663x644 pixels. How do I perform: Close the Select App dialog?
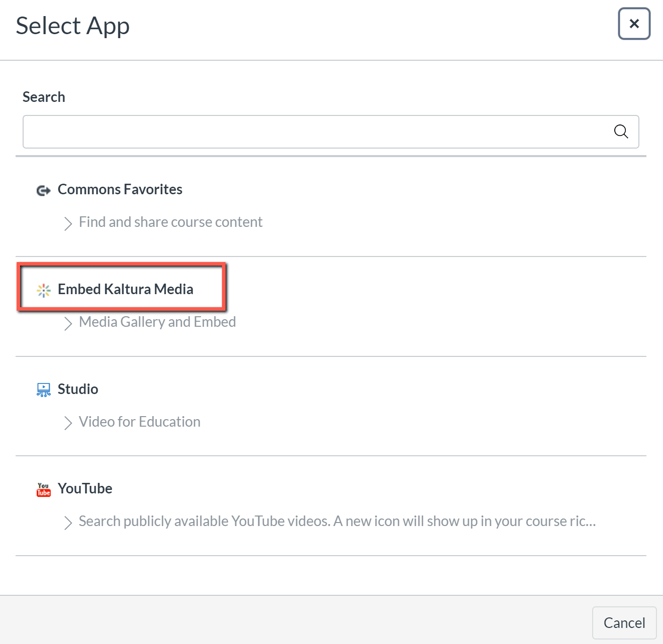point(634,24)
